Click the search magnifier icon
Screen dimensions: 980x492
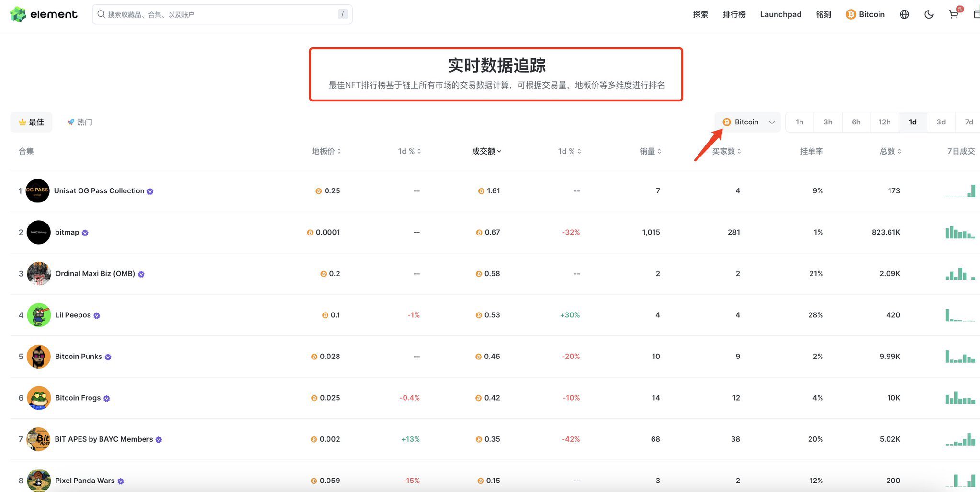(x=101, y=14)
